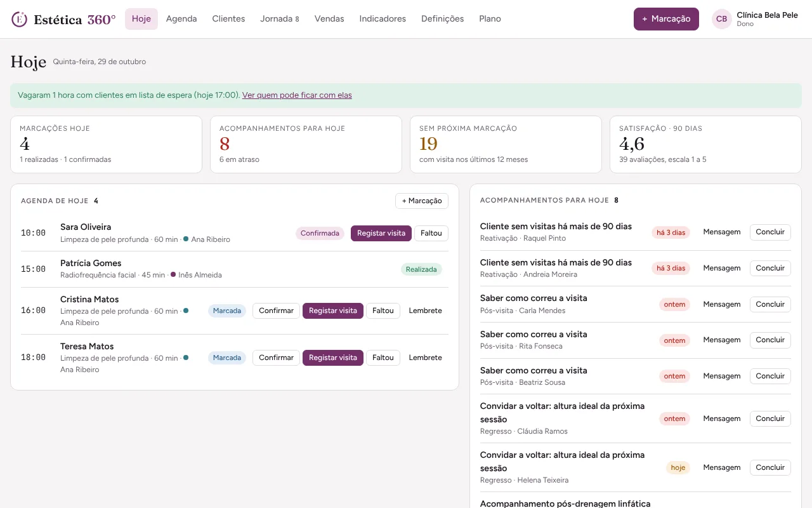Open the Definições tab

point(443,19)
